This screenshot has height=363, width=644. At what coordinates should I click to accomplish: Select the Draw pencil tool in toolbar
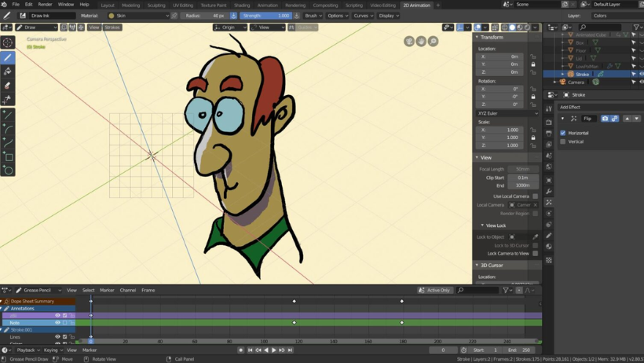pyautogui.click(x=7, y=57)
